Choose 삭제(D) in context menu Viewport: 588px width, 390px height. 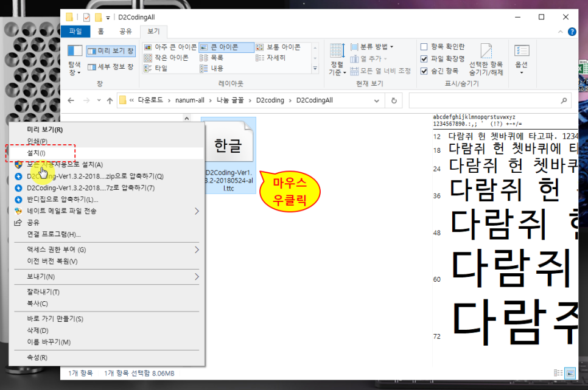click(x=107, y=331)
